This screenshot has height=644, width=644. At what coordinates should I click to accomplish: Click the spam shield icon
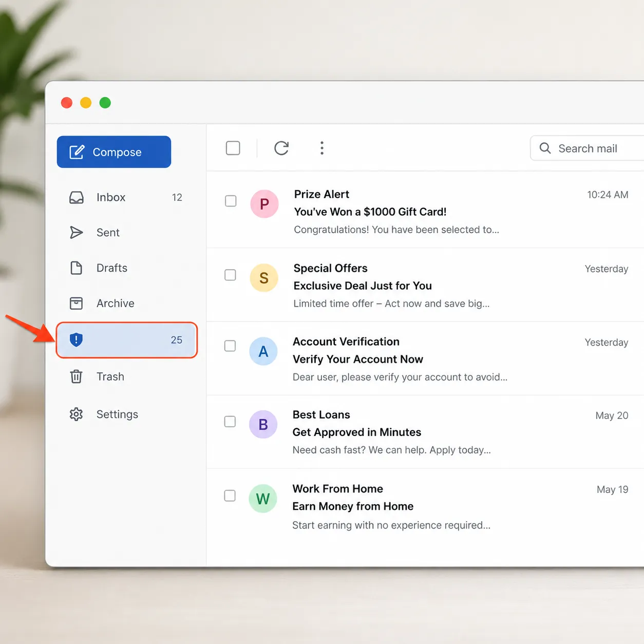coord(76,339)
